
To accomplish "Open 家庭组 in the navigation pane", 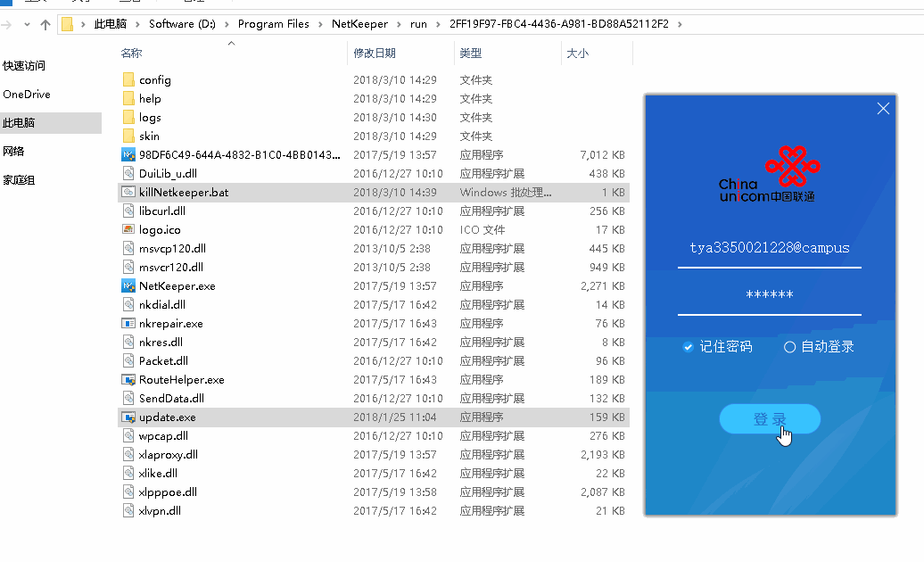I will coord(19,179).
